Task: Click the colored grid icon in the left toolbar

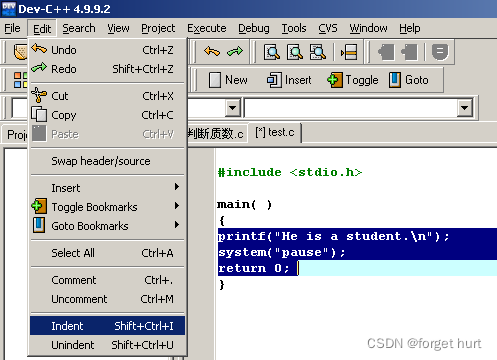Action: tap(20, 80)
